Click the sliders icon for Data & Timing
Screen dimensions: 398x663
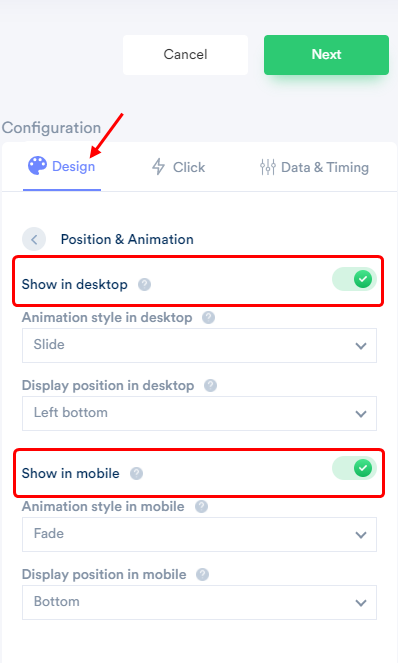click(x=268, y=167)
